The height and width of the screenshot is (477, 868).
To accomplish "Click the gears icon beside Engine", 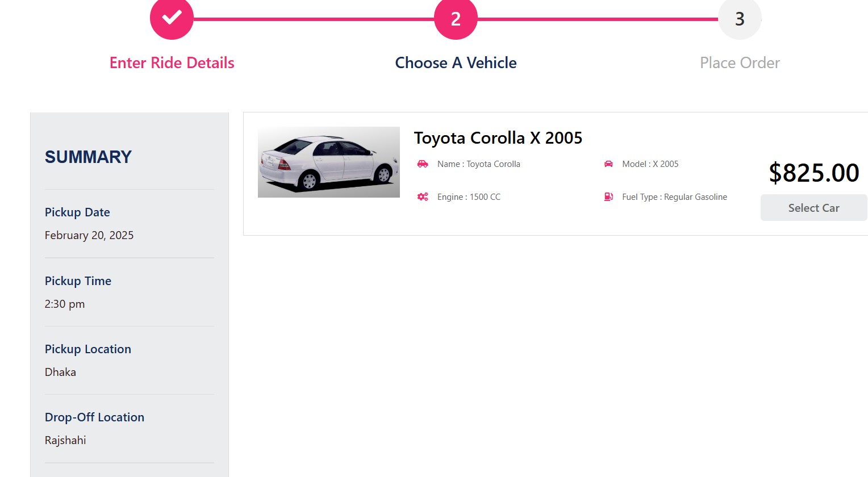I will point(423,197).
